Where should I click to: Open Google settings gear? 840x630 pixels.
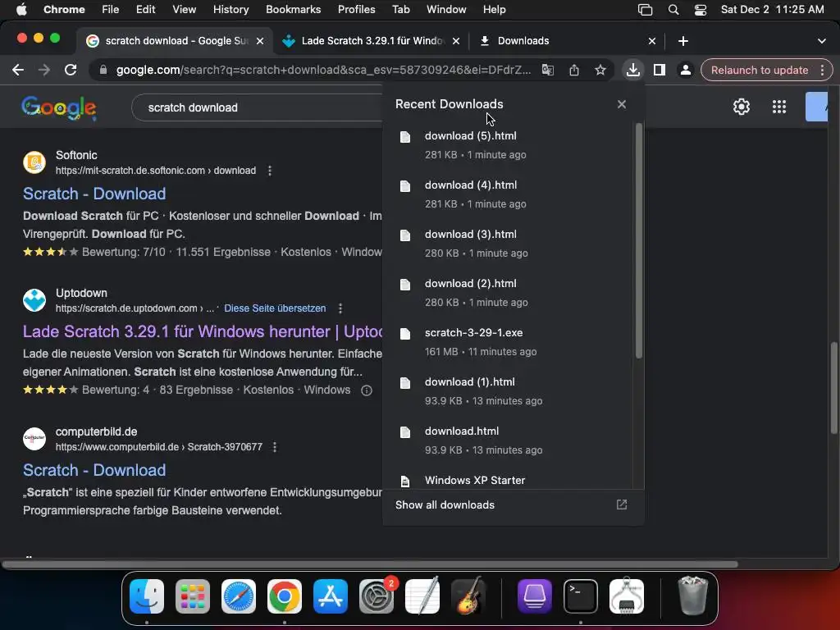click(742, 107)
